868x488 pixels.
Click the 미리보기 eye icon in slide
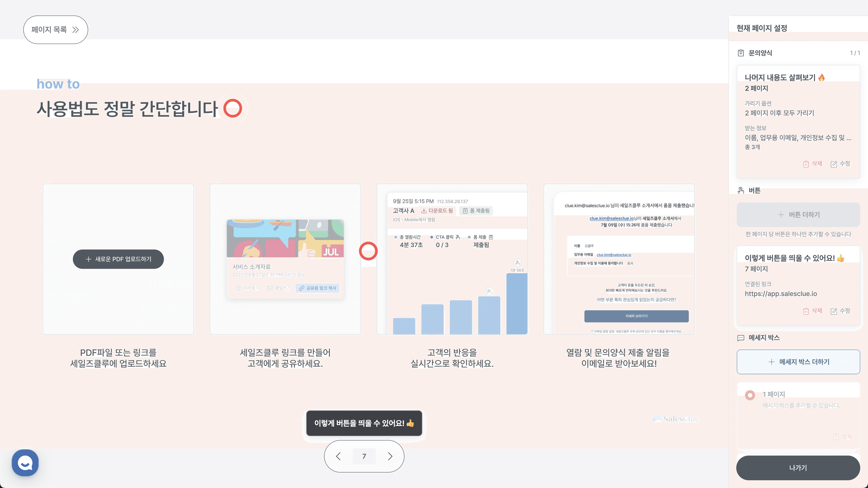click(x=239, y=288)
